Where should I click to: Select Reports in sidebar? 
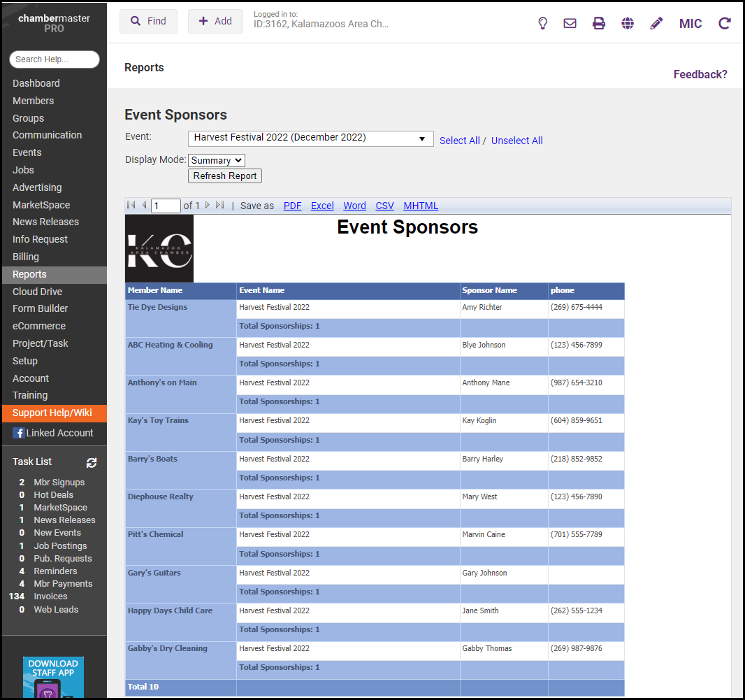(x=55, y=275)
